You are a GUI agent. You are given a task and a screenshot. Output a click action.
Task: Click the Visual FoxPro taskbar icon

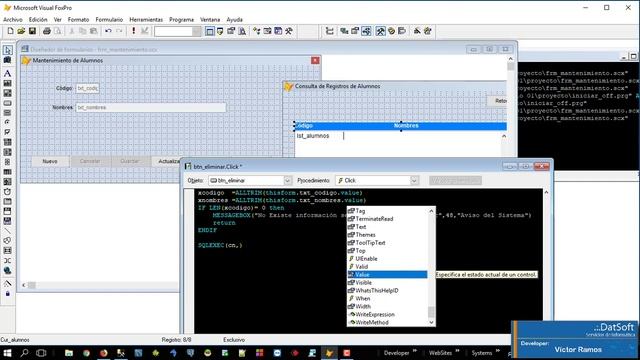pyautogui.click(x=329, y=353)
